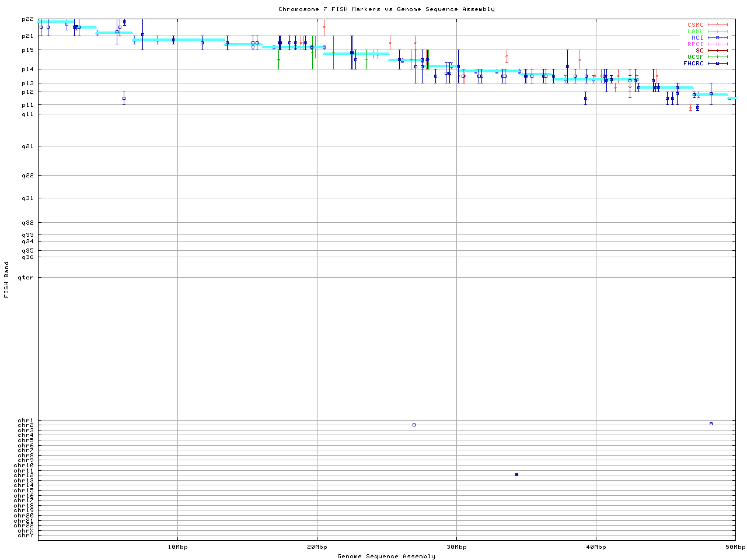Select the 30Mbp x-axis tick label
This screenshot has width=747, height=560.
pos(456,547)
